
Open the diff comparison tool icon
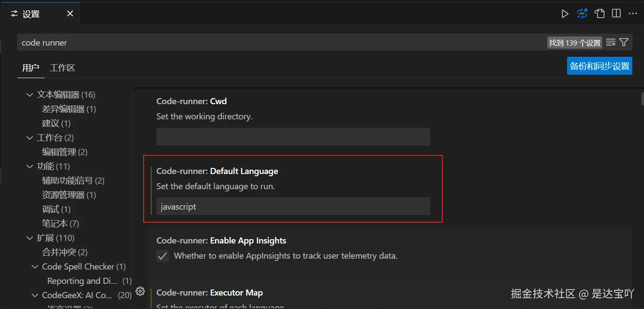[x=582, y=13]
